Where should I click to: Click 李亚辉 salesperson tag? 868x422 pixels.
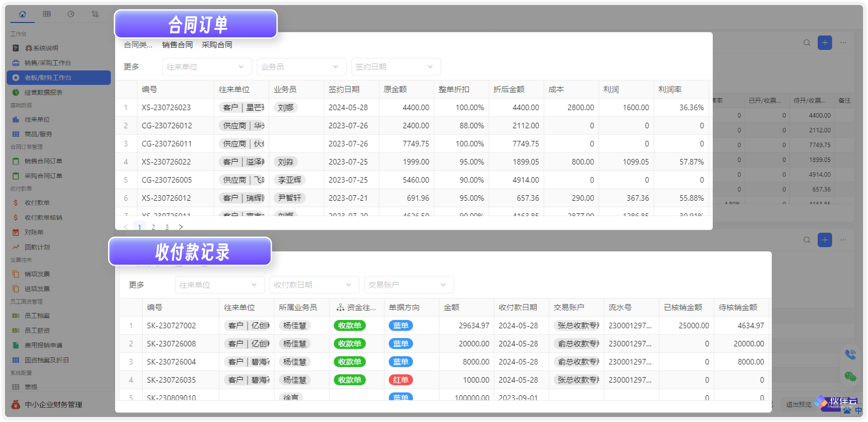[290, 180]
